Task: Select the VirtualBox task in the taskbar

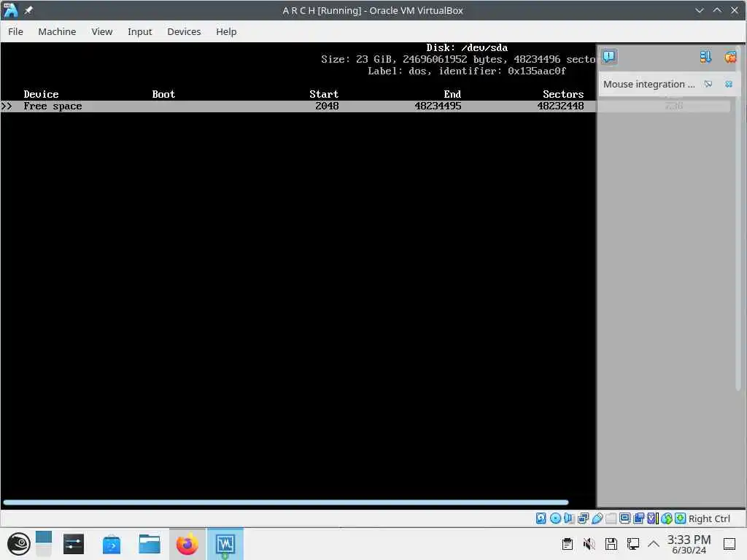Action: tap(225, 544)
